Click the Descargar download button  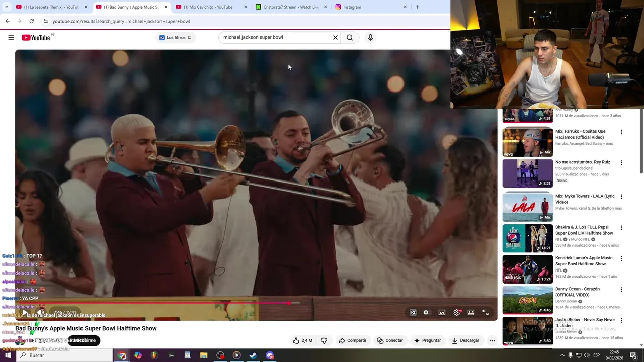[465, 340]
